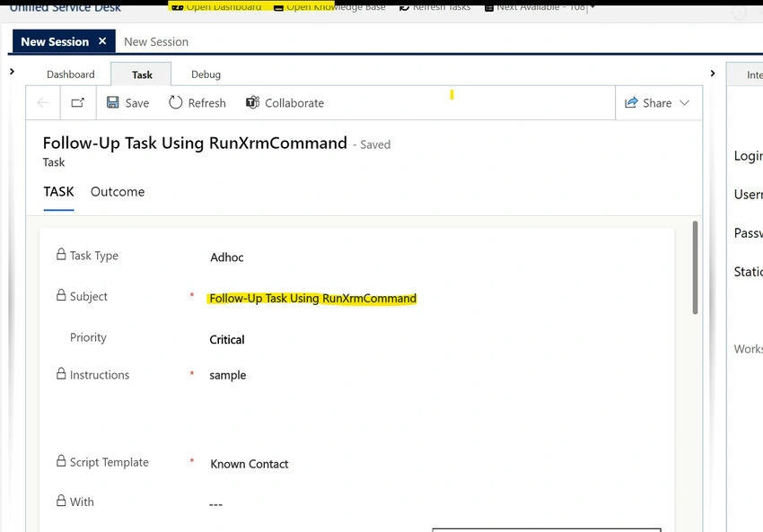The image size is (763, 532).
Task: Expand the right panel chevron
Action: point(713,74)
